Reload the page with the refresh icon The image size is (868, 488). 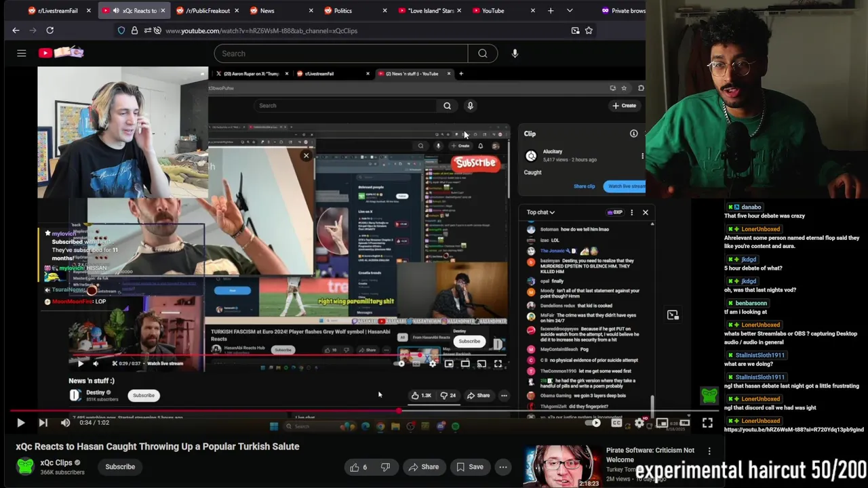[x=50, y=30]
